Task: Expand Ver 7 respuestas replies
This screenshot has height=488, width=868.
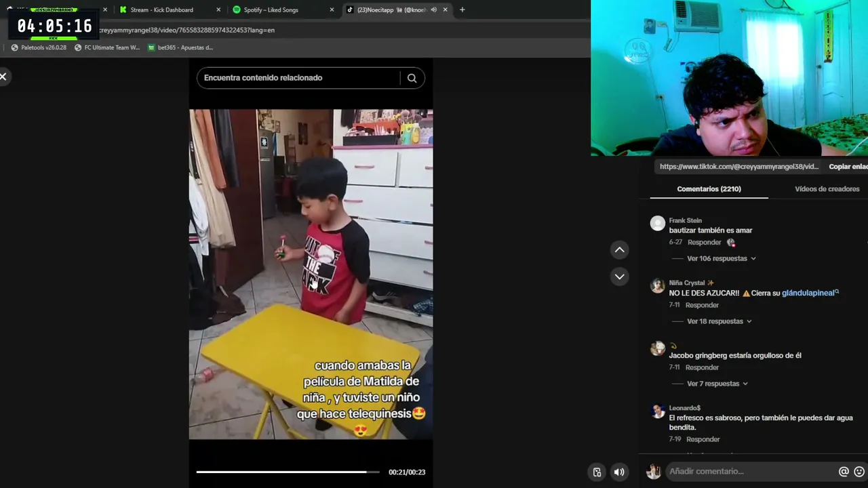Action: pos(717,384)
